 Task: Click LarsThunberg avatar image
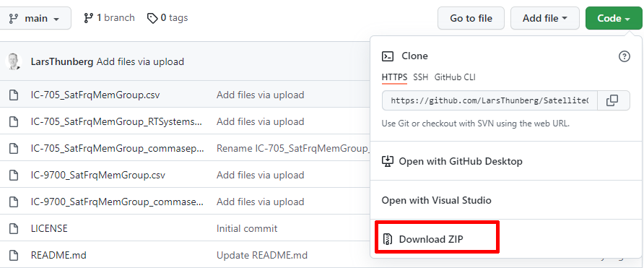coord(14,61)
